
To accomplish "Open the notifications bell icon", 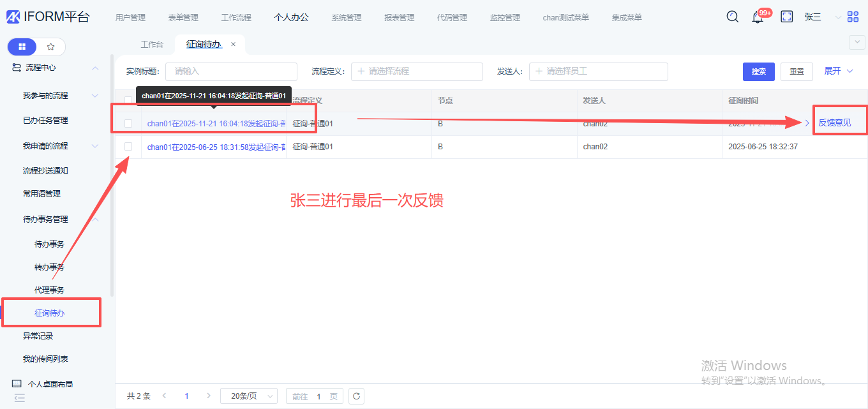I will 758,17.
